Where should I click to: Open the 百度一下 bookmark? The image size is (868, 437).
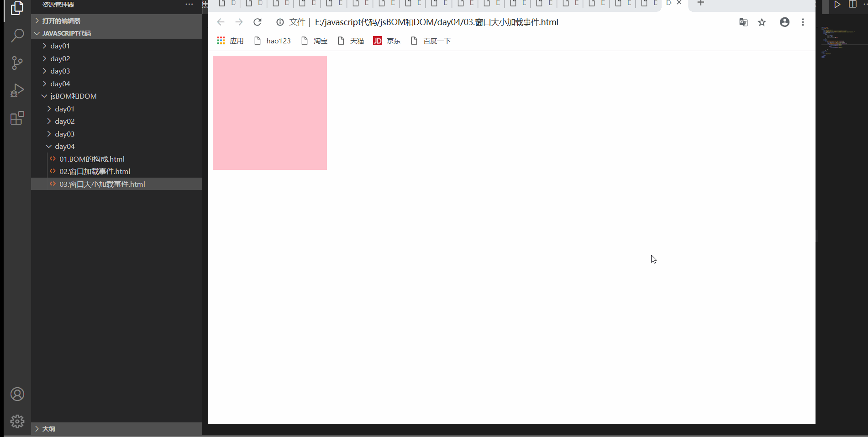[431, 41]
